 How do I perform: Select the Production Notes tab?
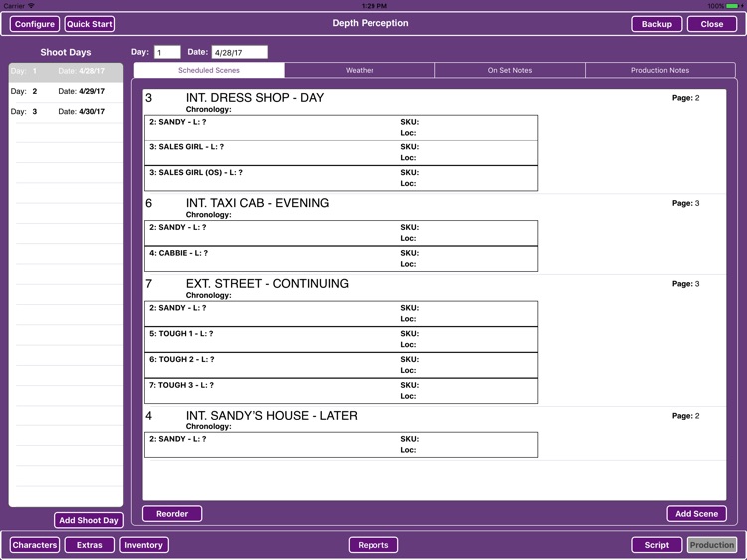660,70
